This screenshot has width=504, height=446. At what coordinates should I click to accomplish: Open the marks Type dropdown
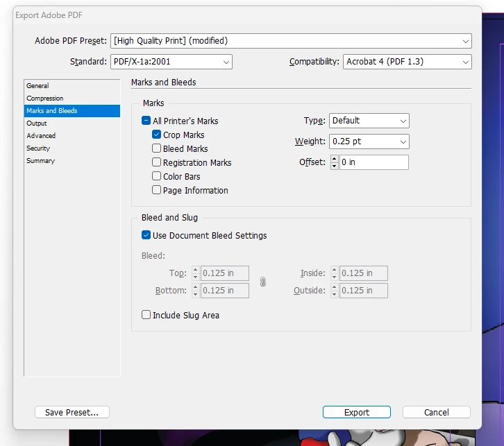[369, 121]
